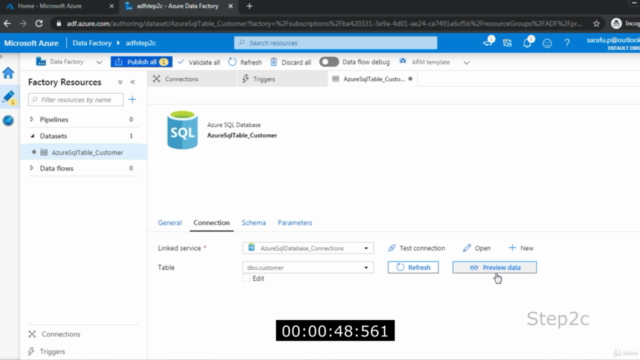Screen dimensions: 640x360
Task: Click Validate all in the toolbar
Action: 199,62
